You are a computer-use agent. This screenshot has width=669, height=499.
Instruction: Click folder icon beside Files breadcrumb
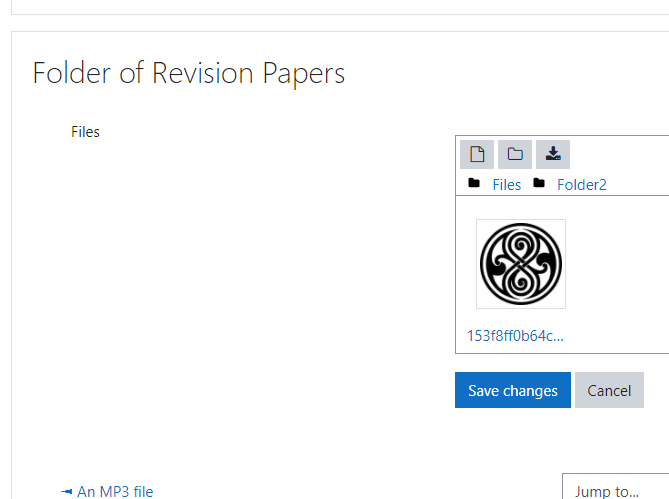point(474,183)
